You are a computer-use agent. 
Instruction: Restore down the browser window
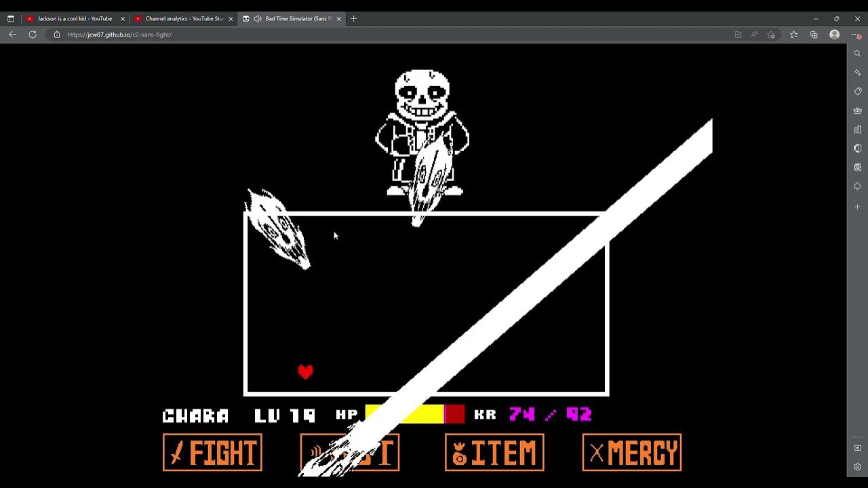[837, 19]
